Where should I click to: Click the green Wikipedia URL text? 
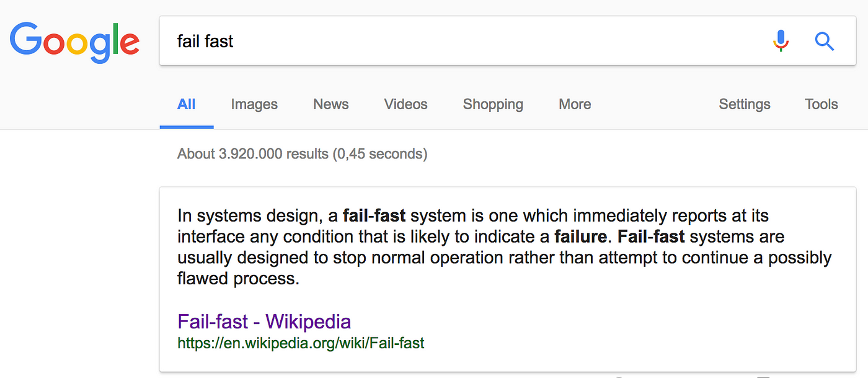click(301, 343)
